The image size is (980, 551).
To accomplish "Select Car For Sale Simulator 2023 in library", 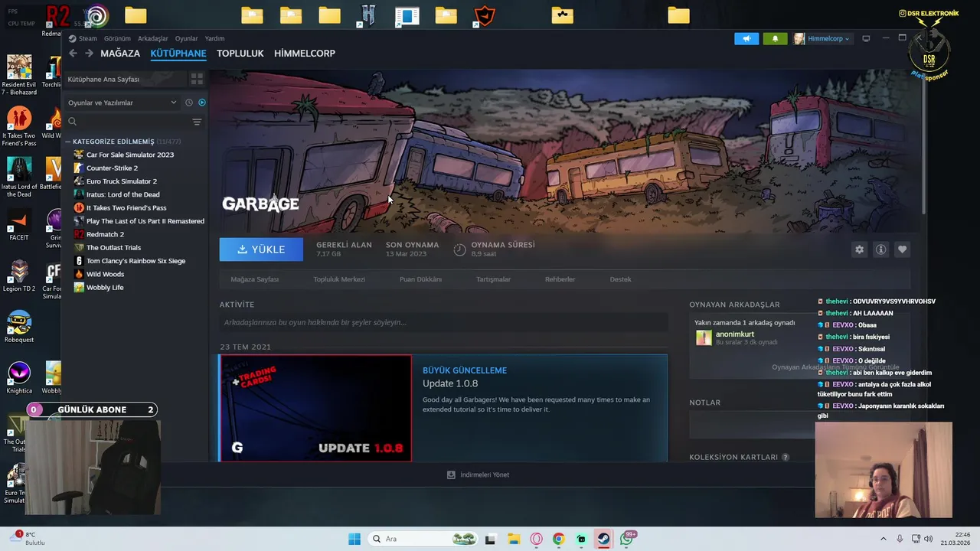I will [130, 155].
